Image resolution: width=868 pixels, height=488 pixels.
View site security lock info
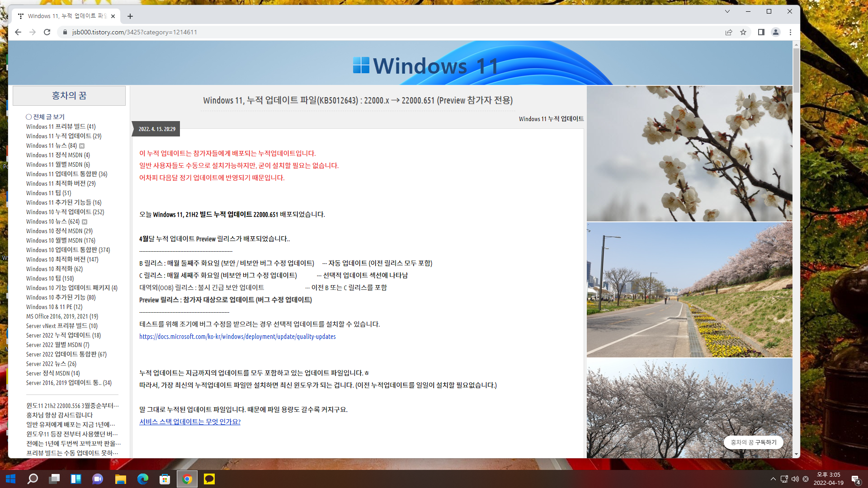tap(65, 32)
